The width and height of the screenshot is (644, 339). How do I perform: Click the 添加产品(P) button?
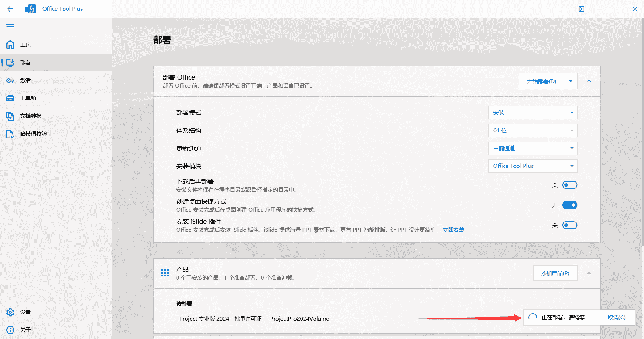point(555,273)
